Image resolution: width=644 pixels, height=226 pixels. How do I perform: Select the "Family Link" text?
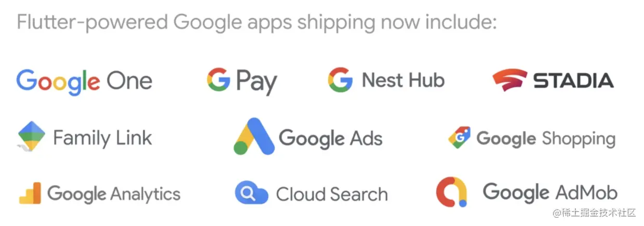point(102,138)
